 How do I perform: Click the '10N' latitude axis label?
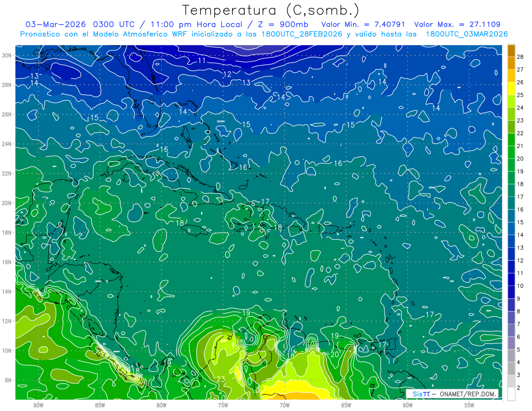pyautogui.click(x=8, y=351)
